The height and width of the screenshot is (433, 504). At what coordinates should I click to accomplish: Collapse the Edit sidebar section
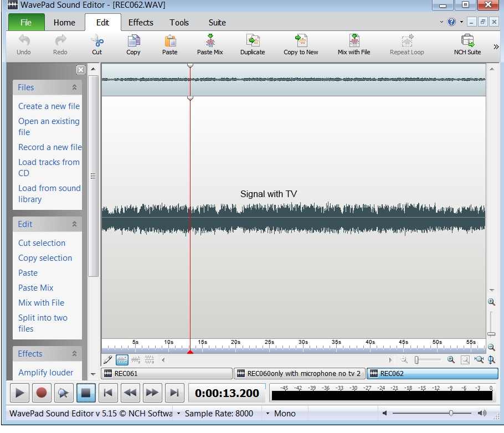[x=74, y=224]
